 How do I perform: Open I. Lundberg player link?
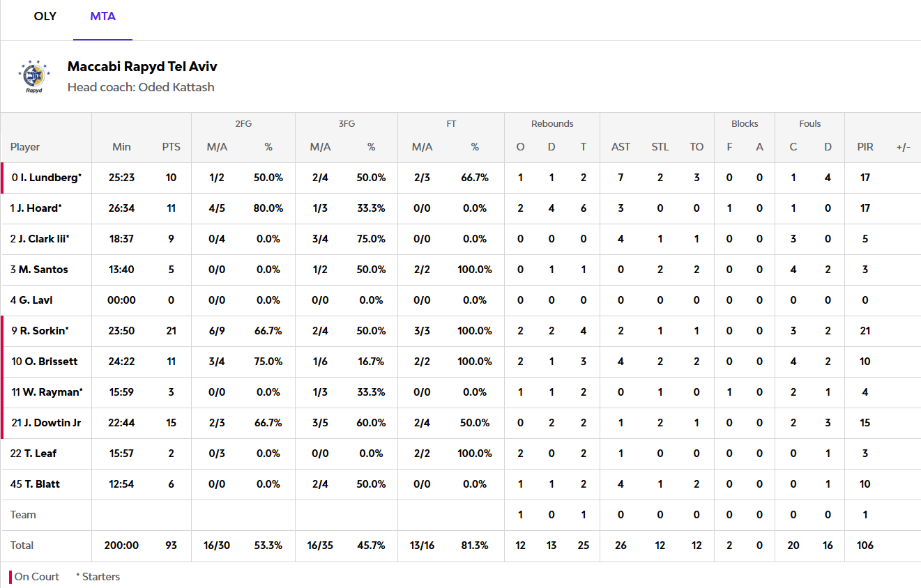(x=51, y=178)
